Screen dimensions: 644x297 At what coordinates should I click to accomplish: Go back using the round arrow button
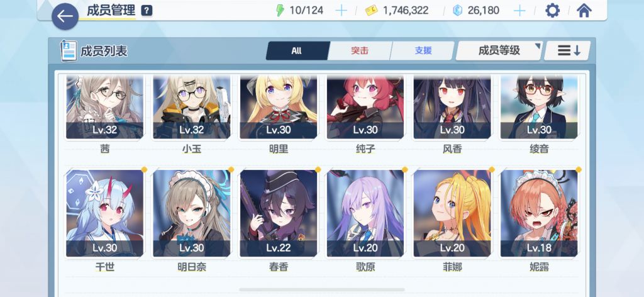point(65,16)
